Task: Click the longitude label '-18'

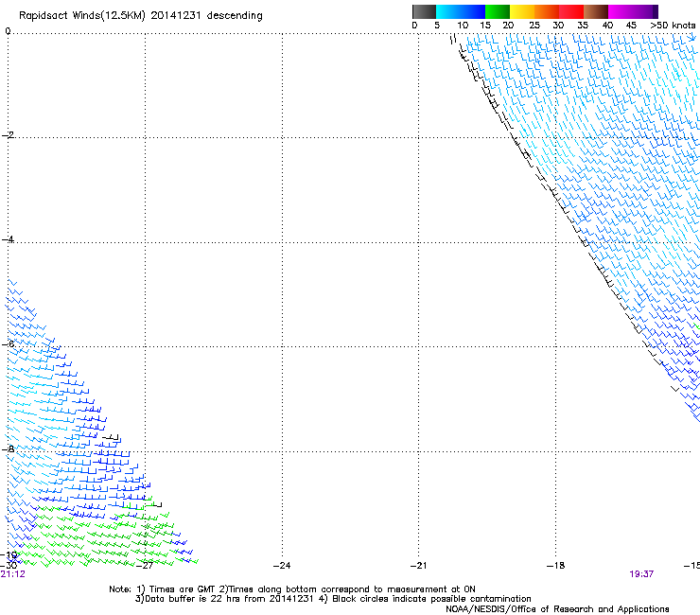Action: 556,566
